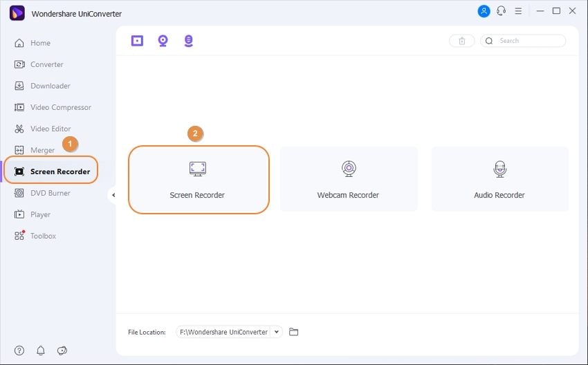Screen dimensions: 588x365
Task: Open the Converter section
Action: click(39, 64)
